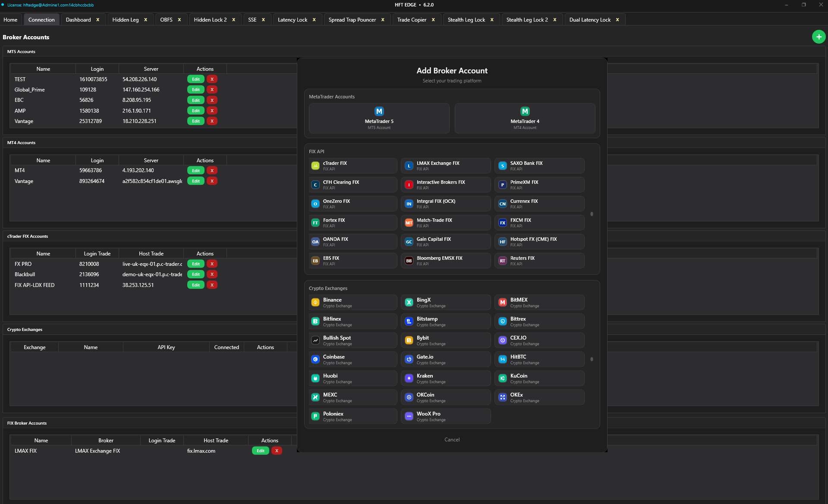The image size is (828, 504).
Task: Click the Crypto Exchanges list scrollbar handle
Action: point(592,359)
